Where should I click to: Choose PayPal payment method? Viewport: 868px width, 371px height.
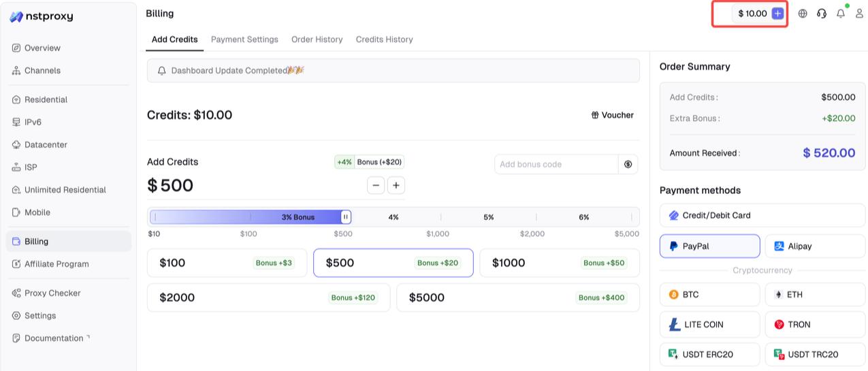click(709, 246)
